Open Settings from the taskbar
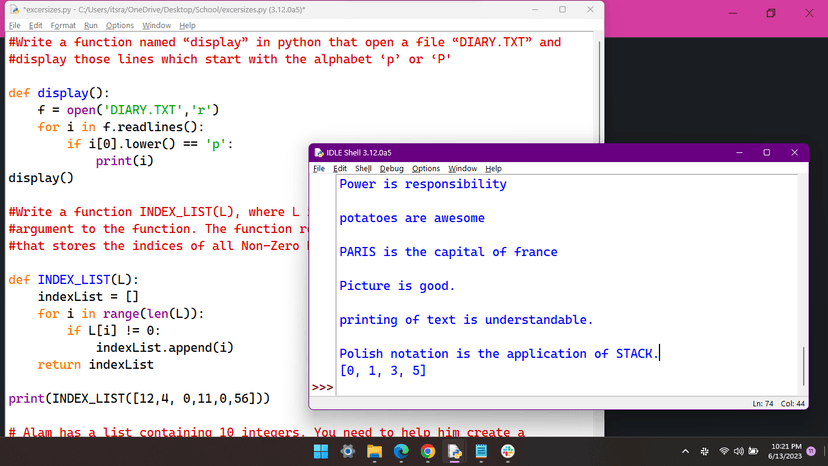Image resolution: width=828 pixels, height=466 pixels. [348, 451]
